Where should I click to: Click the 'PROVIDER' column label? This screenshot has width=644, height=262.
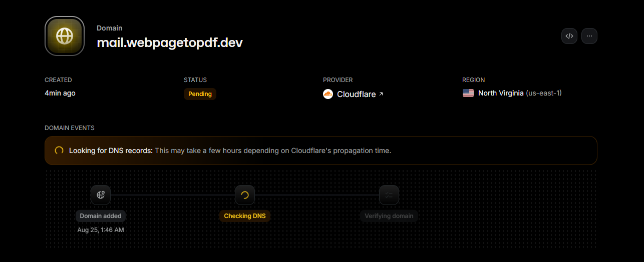pos(338,80)
